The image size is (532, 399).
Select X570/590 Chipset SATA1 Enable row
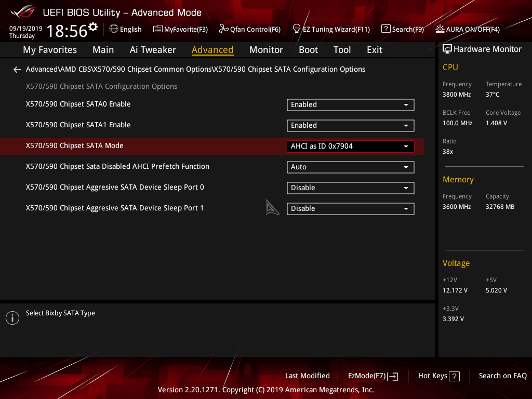[x=212, y=126]
